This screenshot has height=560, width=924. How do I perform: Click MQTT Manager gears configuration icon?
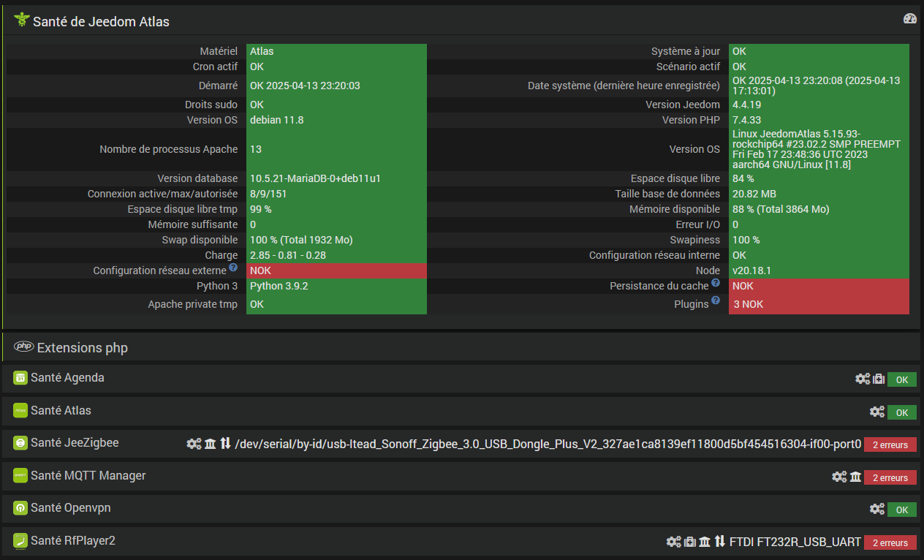point(839,477)
